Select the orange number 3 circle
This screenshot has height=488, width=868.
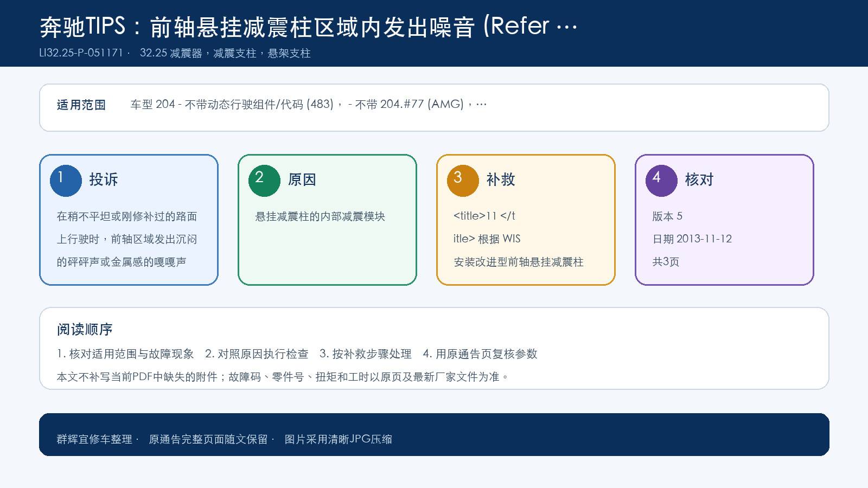click(463, 181)
